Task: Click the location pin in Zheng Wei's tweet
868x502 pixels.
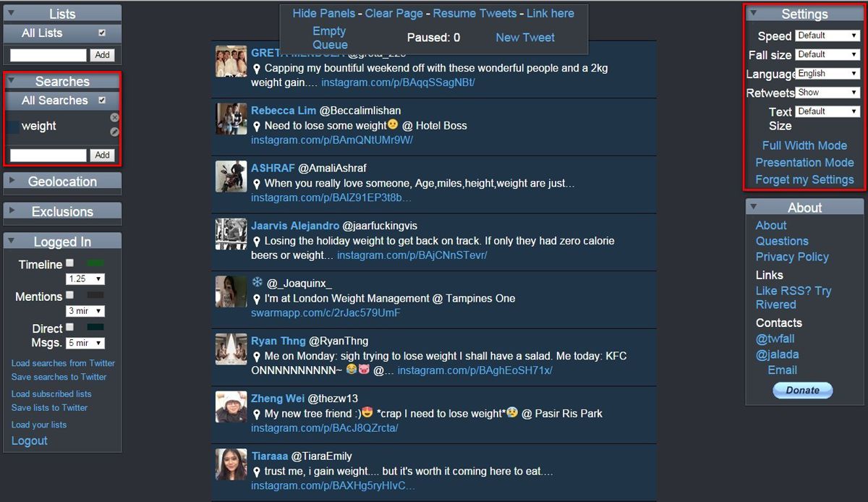Action: pyautogui.click(x=256, y=414)
